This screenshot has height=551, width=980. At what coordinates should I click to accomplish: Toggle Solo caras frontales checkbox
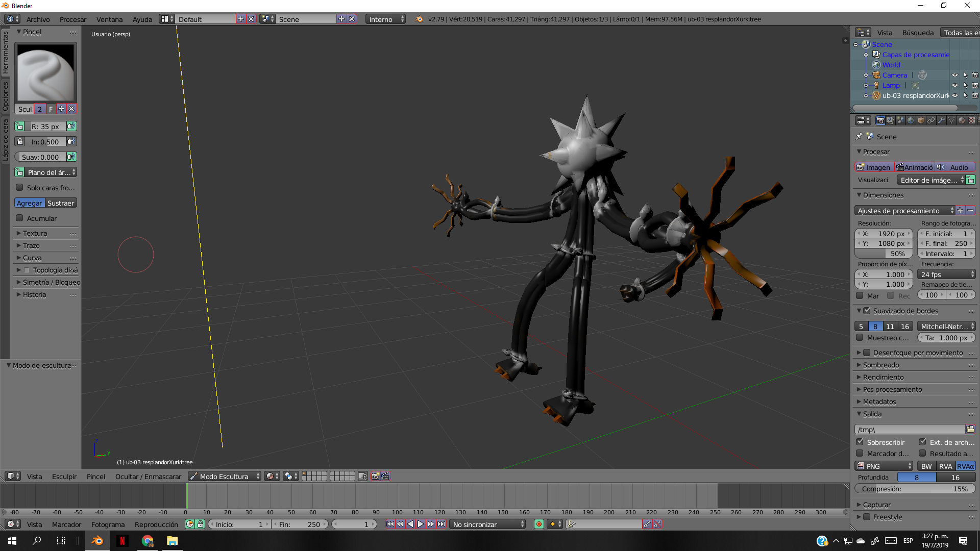coord(18,188)
